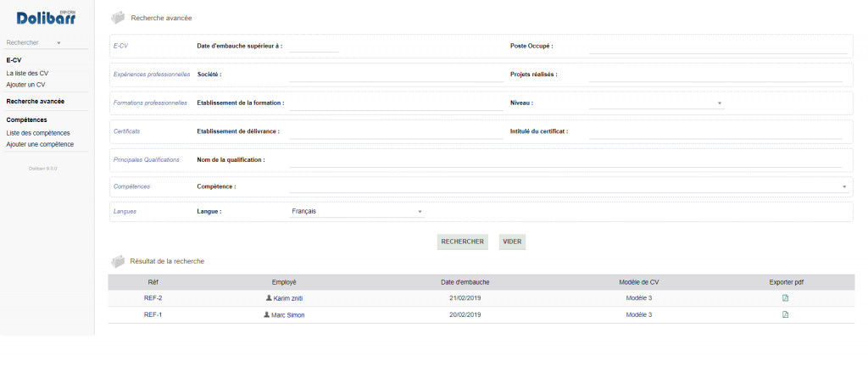Click Modèle 3 in REF-1 row

(x=639, y=315)
